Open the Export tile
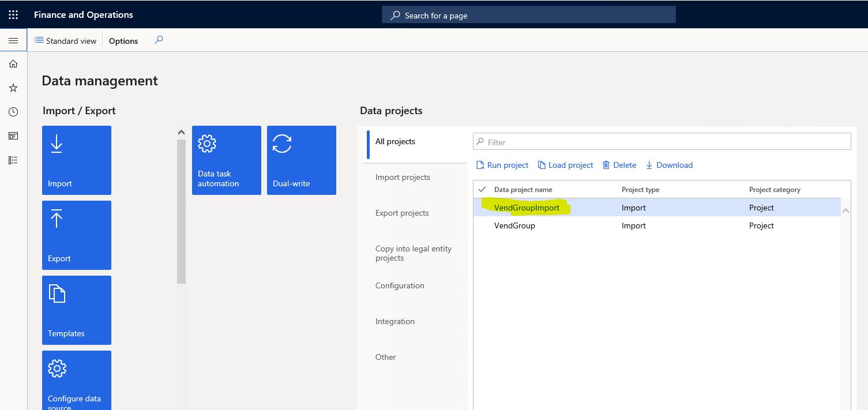 click(77, 235)
